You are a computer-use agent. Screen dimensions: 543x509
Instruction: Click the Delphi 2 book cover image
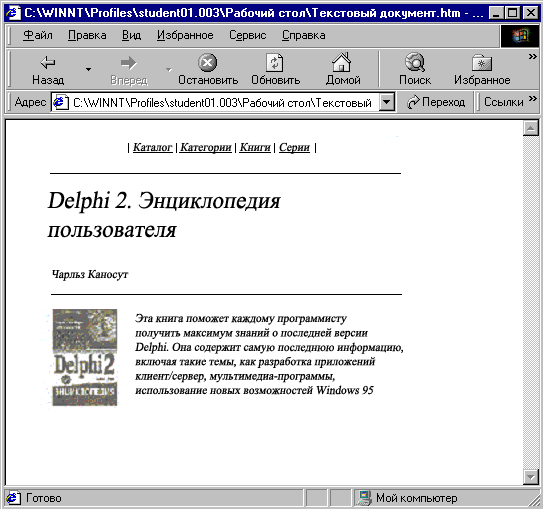pos(84,357)
